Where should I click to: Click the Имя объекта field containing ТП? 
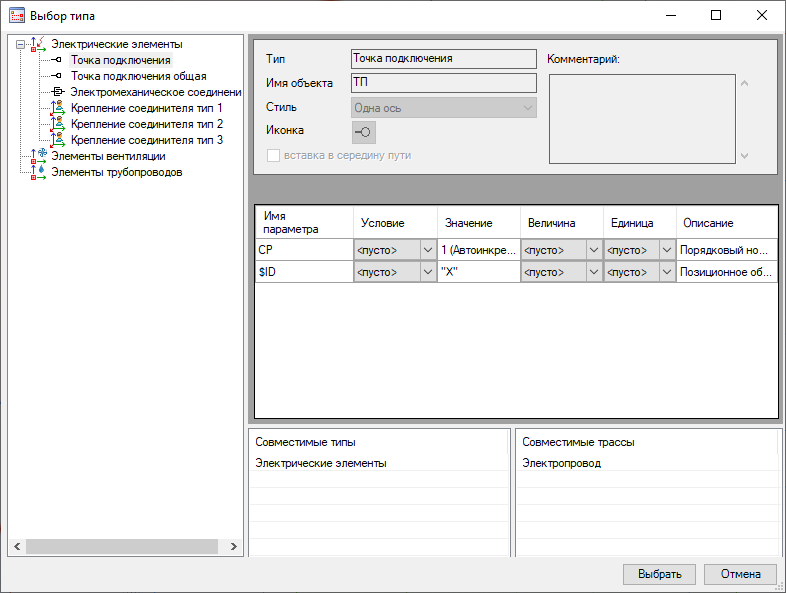point(443,83)
